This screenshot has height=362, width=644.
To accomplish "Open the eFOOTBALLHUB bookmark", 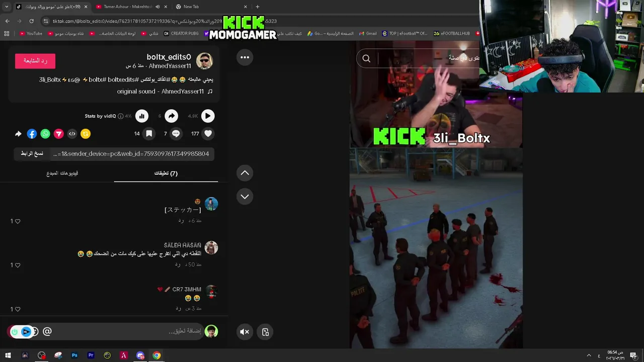I will coord(452,34).
